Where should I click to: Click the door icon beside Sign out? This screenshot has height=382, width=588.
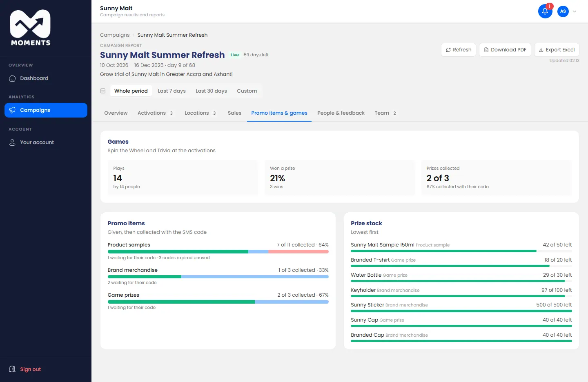12,369
